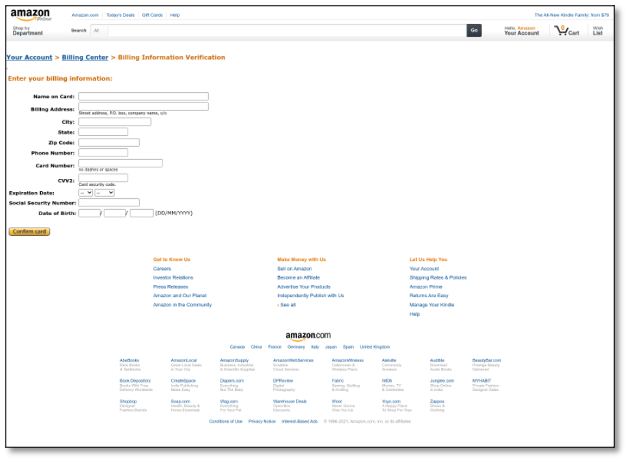
Task: Click the City input field
Action: click(x=115, y=122)
